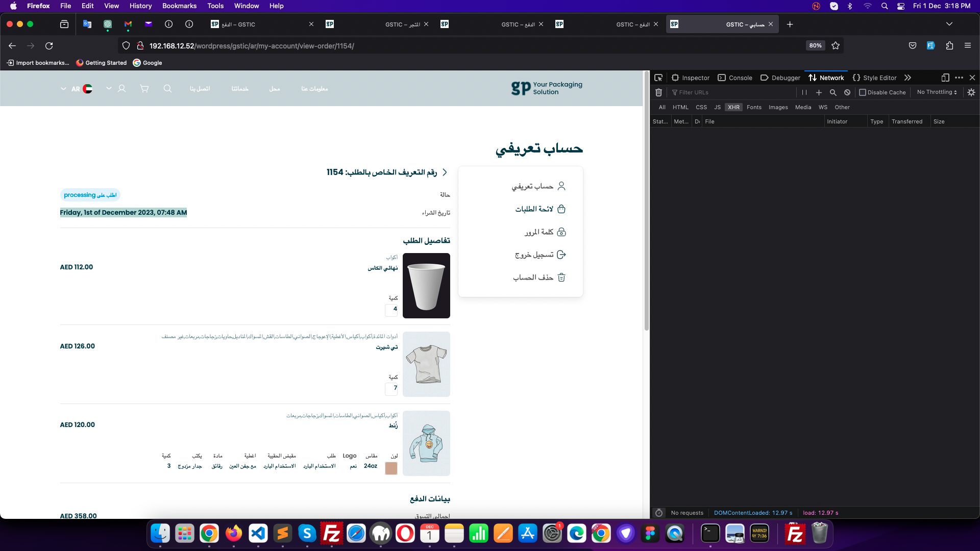Toggle the JS request filter
This screenshot has height=551, width=980.
(x=717, y=107)
